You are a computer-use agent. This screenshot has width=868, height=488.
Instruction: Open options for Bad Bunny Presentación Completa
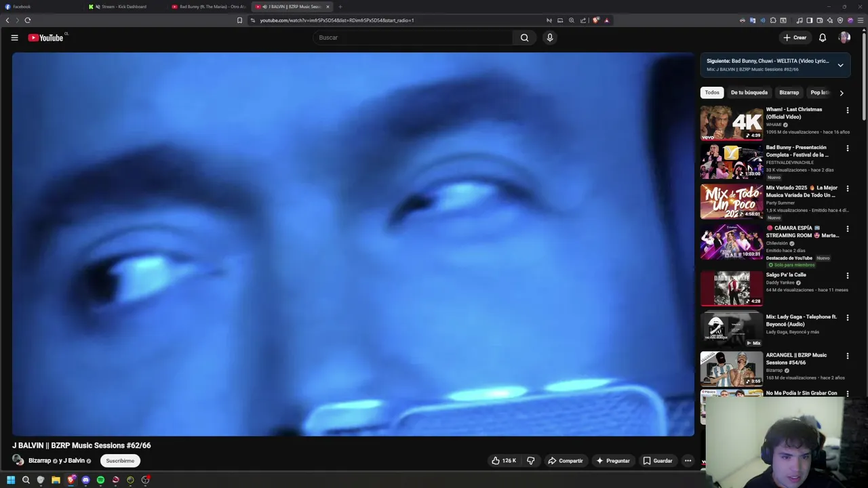point(847,148)
